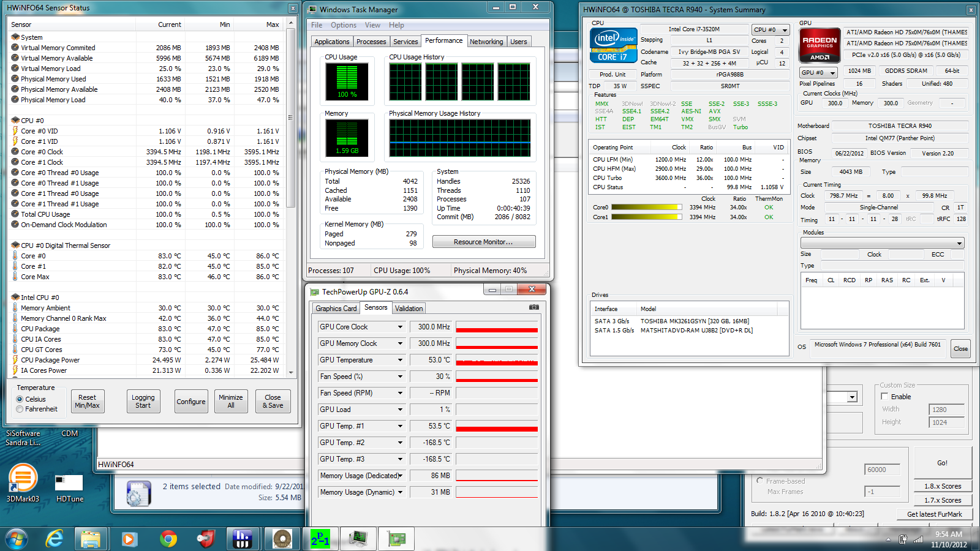Click the Prime95 taskbar icon
The height and width of the screenshot is (551, 980).
[320, 539]
